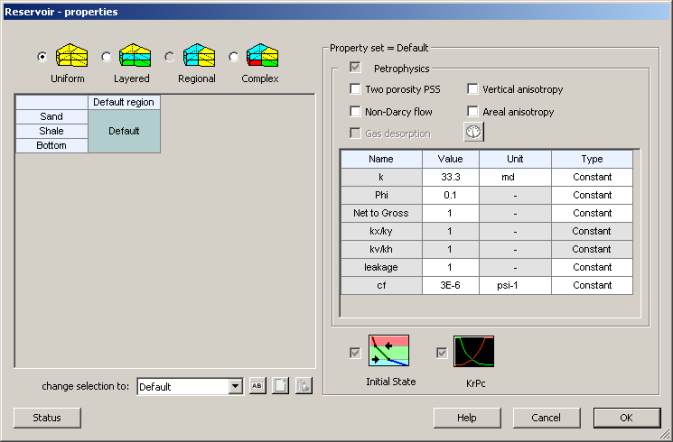Enable the Areal anisotropy checkbox
The width and height of the screenshot is (673, 442).
[x=473, y=112]
